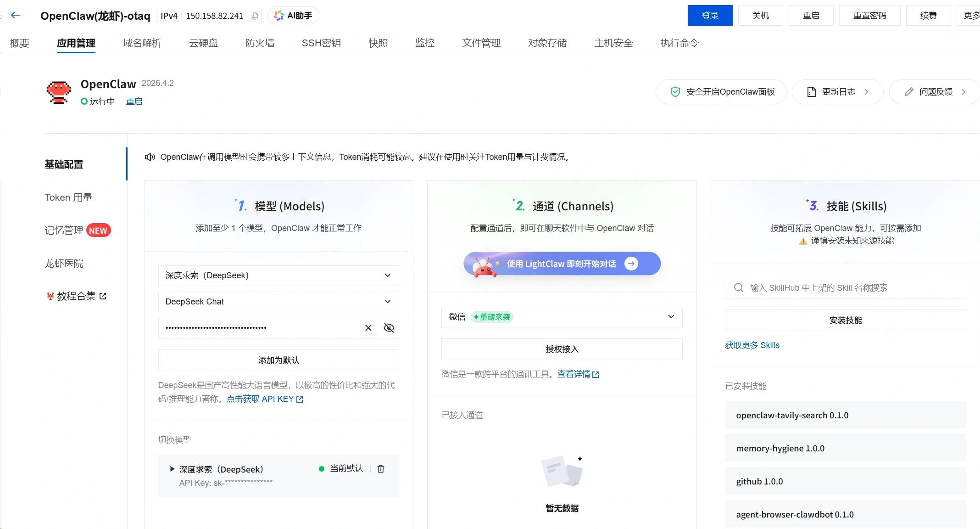Click the 续费 button
Image resolution: width=980 pixels, height=529 pixels.
point(929,16)
